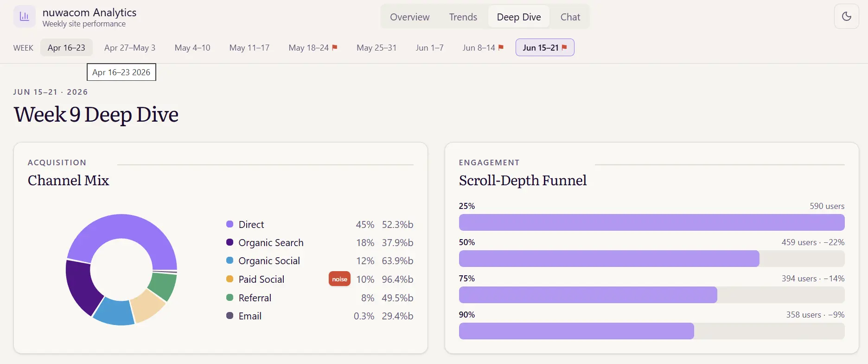Screen dimensions: 868x364
Task: Click the Organic Search donut segment
Action: click(83, 286)
